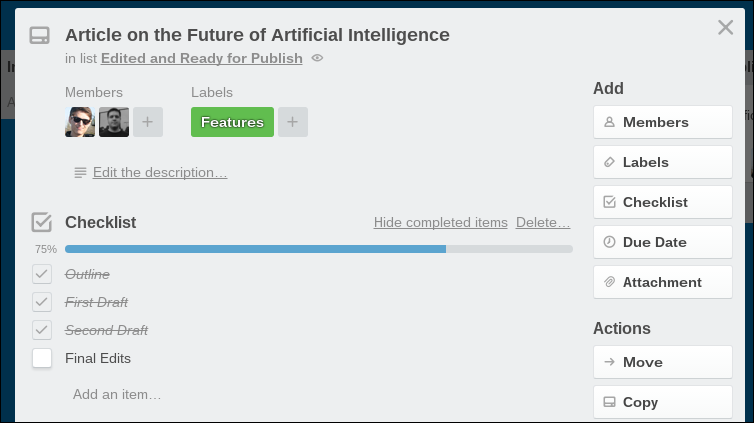Open the Edited and Ready for Publish list link
The width and height of the screenshot is (754, 423).
click(201, 58)
